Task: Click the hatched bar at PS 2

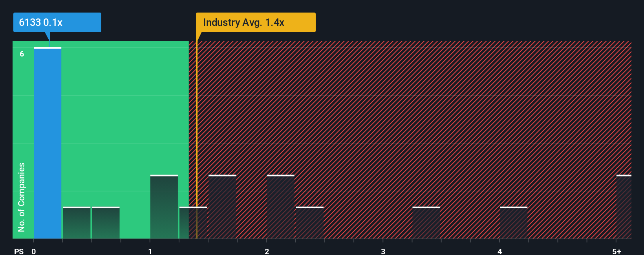Action: (x=280, y=207)
